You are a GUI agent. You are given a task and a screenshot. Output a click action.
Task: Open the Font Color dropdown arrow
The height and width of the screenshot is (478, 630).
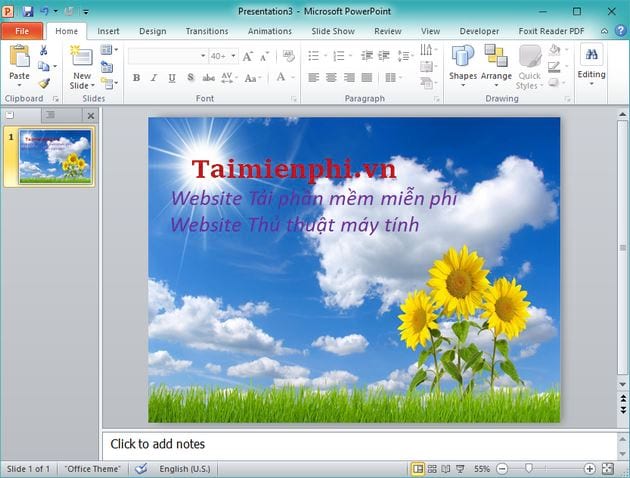click(x=293, y=78)
